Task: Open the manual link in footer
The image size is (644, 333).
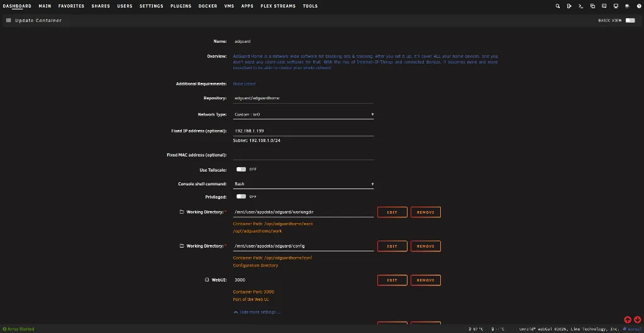Action: [x=632, y=329]
